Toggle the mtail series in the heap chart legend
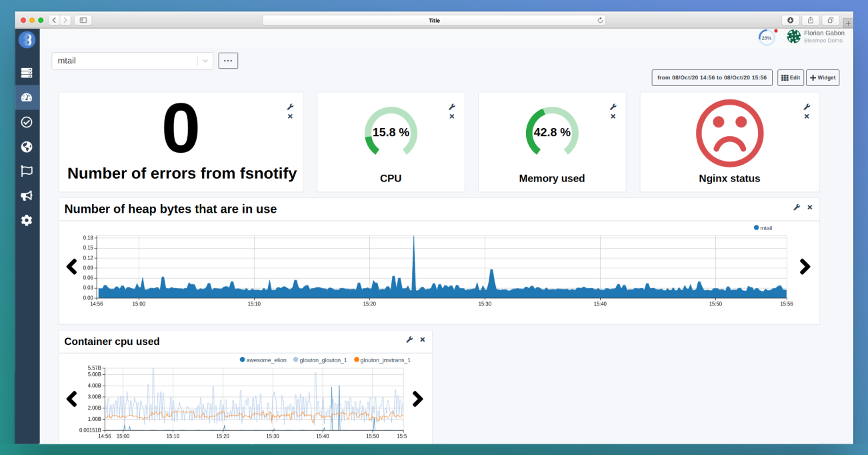The width and height of the screenshot is (868, 455). 763,227
